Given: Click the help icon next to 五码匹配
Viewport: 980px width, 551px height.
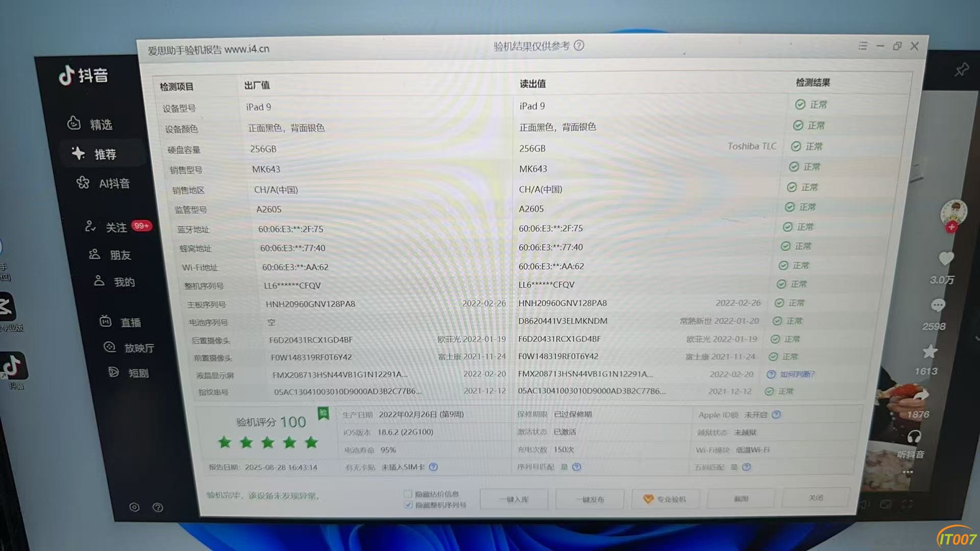Looking at the screenshot, I should tap(746, 467).
